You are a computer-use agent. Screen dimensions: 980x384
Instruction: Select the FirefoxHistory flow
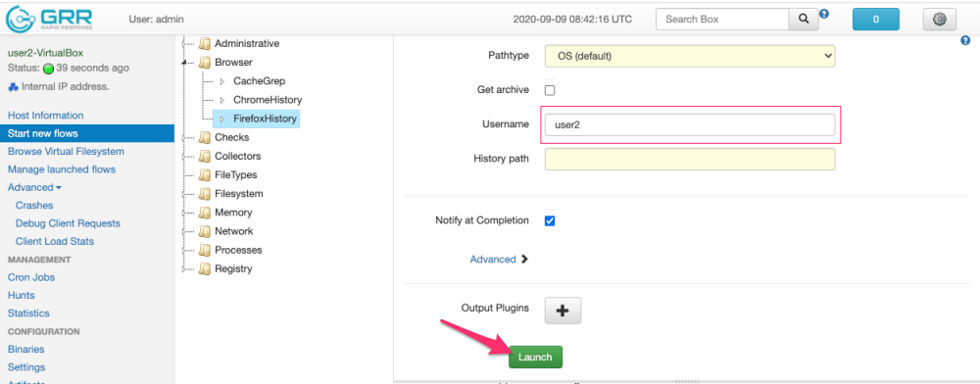265,119
